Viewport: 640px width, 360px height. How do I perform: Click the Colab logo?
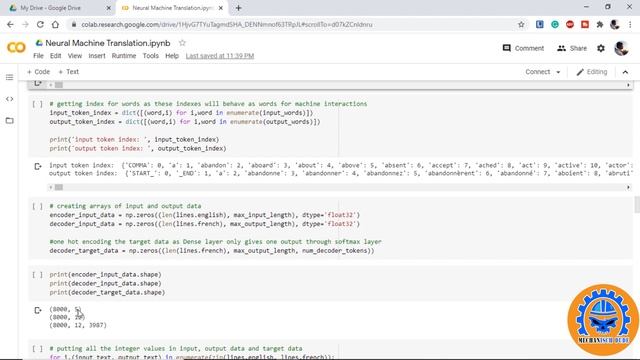16,48
